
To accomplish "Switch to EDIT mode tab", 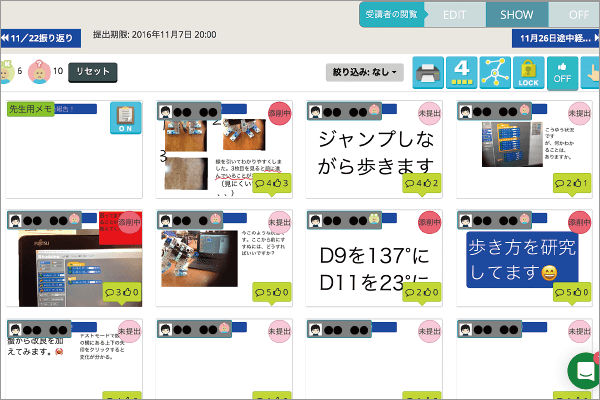I will [x=455, y=15].
